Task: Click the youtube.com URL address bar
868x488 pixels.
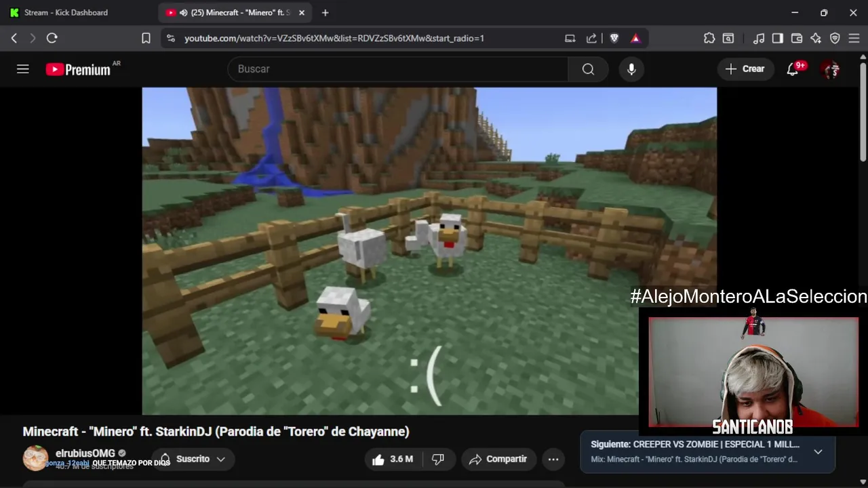Action: point(334,39)
